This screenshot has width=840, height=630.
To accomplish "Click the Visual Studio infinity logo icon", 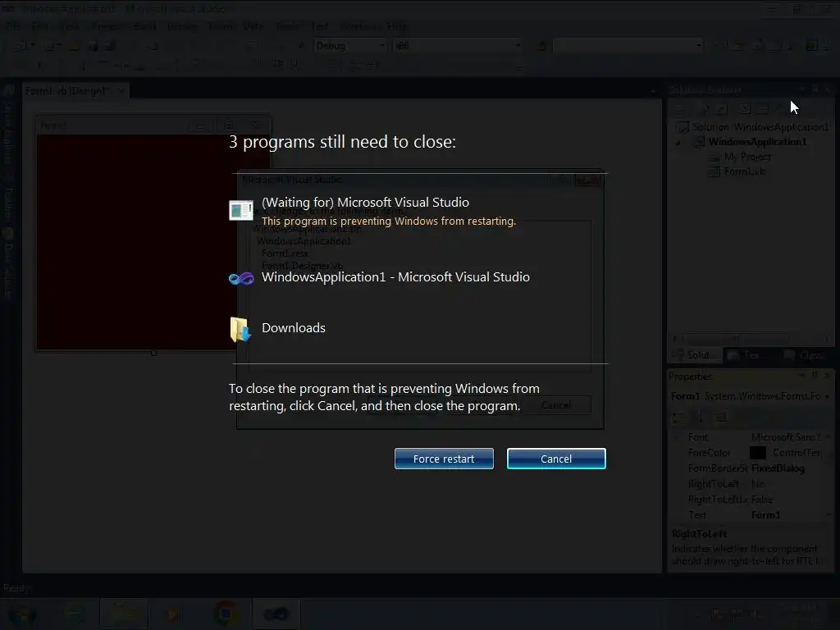I will (x=241, y=279).
